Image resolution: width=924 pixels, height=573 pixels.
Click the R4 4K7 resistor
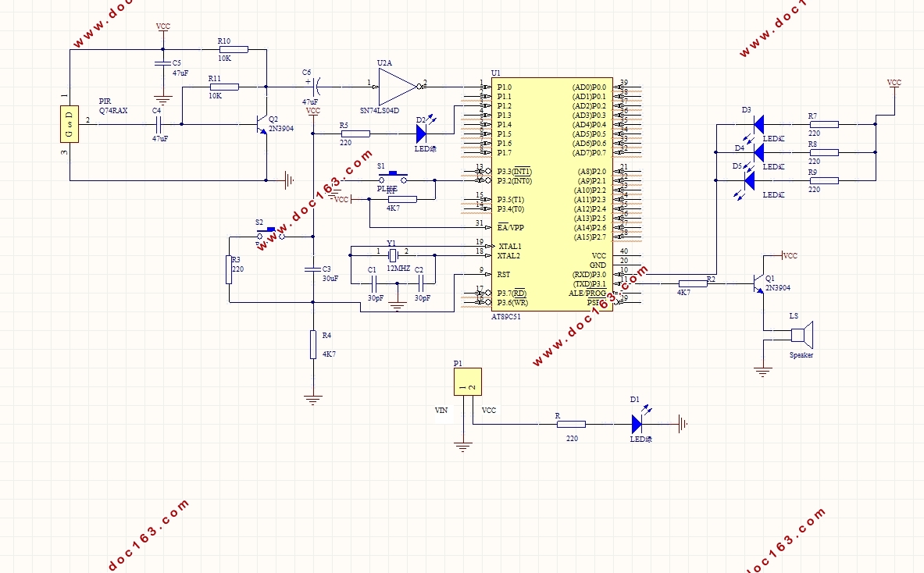(x=313, y=344)
